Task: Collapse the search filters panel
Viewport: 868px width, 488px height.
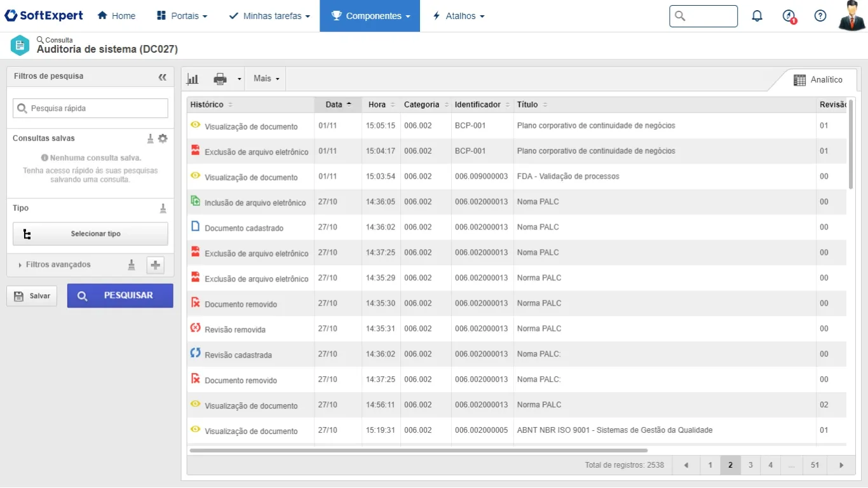Action: (163, 77)
